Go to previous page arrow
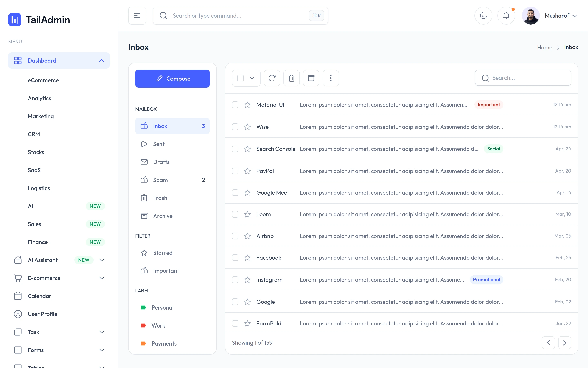Viewport: 588px width, 368px height. tap(548, 343)
